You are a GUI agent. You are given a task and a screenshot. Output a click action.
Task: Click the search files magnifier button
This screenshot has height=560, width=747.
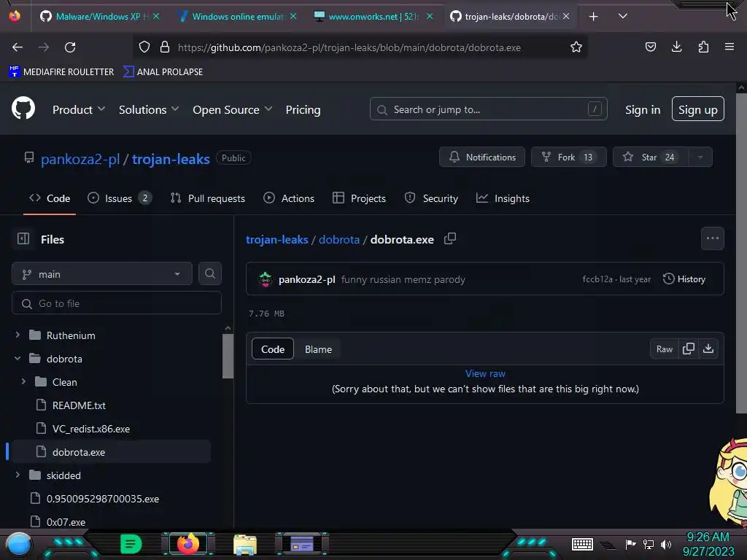point(209,274)
